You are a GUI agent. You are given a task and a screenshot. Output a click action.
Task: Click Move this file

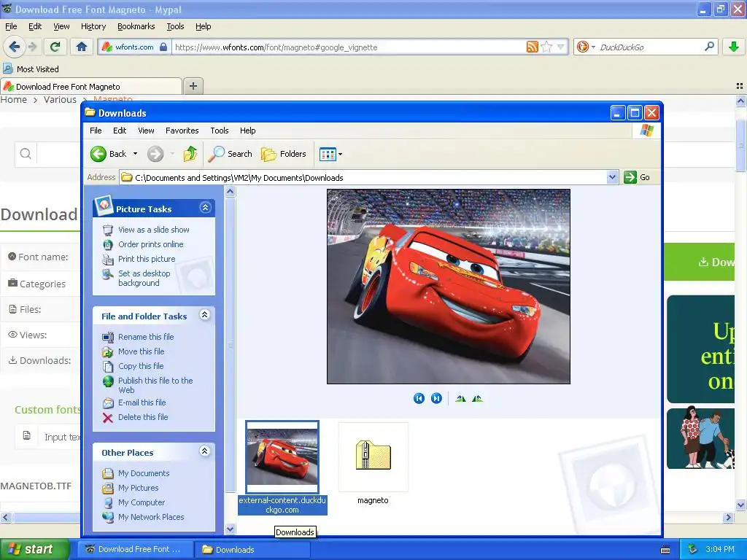(x=141, y=351)
